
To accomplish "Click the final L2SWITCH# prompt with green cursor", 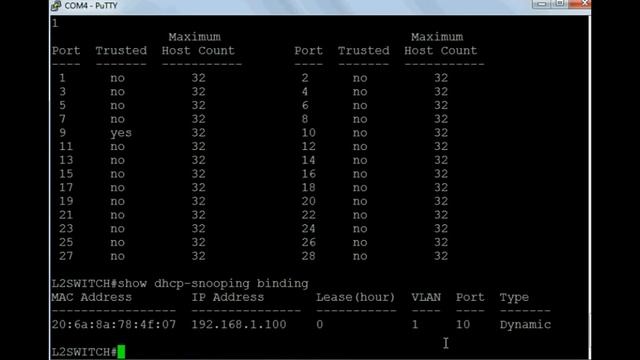I will point(88,352).
